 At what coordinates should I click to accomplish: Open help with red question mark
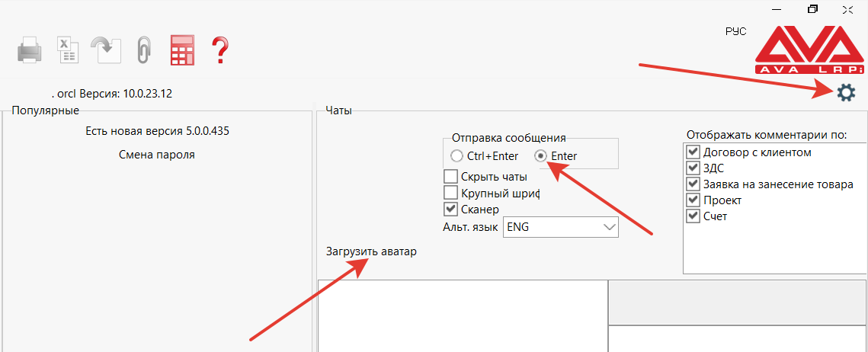pos(220,50)
